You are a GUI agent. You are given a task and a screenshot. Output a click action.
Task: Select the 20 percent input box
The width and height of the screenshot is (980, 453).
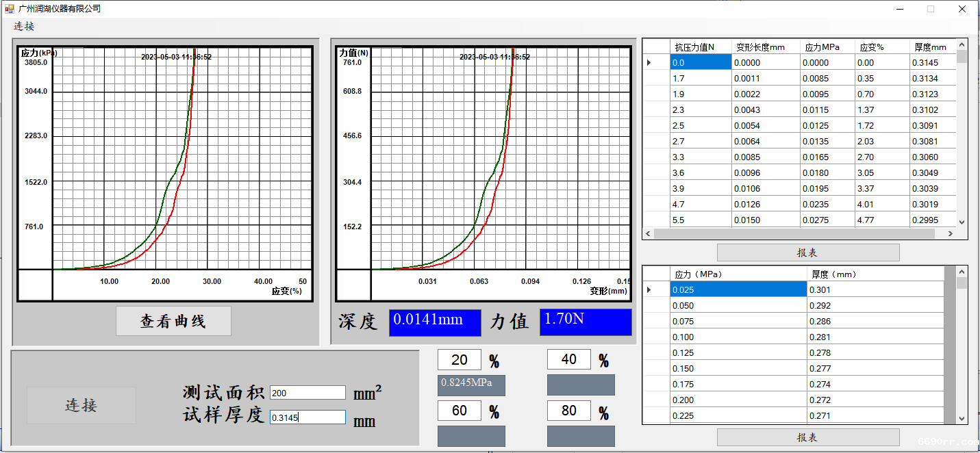[x=460, y=360]
